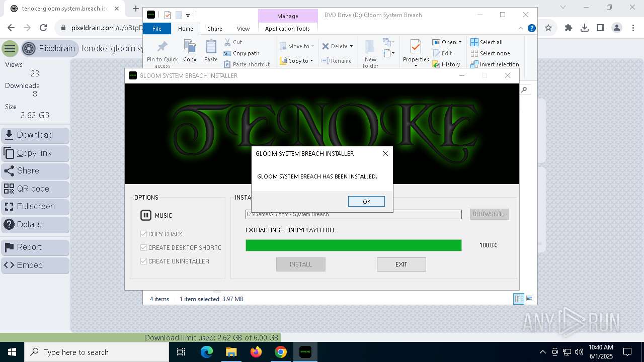Go back in Chrome
Screen dimensions: 644x362
click(11, 28)
